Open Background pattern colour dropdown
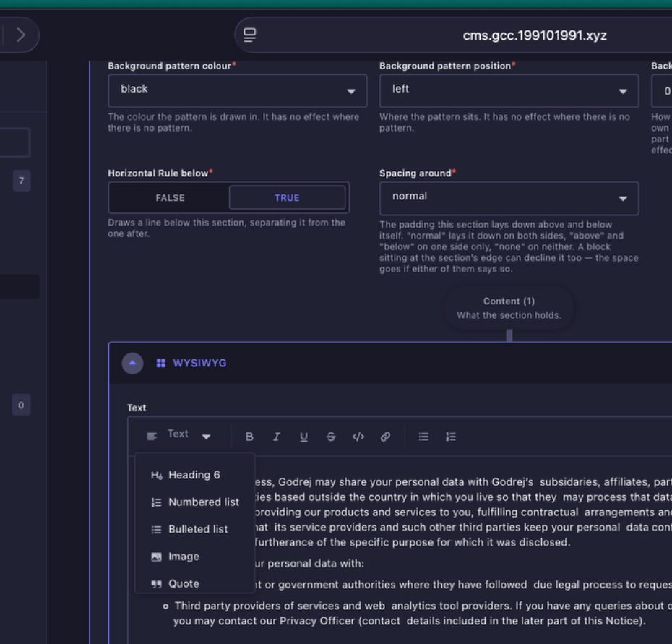 (x=238, y=91)
